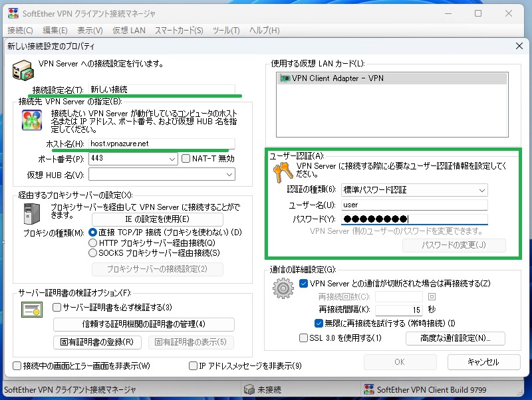Click into the ユーザー名 input field
The height and width of the screenshot is (400, 532).
(x=414, y=205)
